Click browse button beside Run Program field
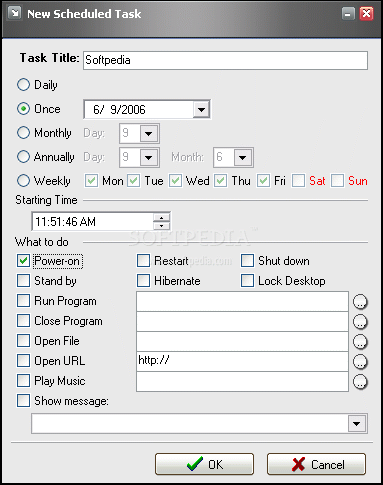The height and width of the screenshot is (485, 383). [360, 302]
